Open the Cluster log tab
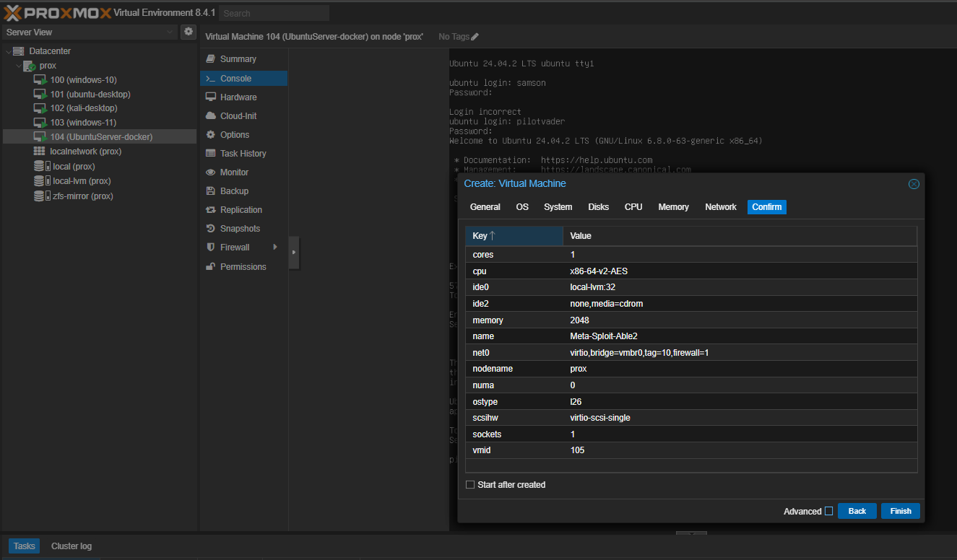The width and height of the screenshot is (957, 560). coord(71,546)
